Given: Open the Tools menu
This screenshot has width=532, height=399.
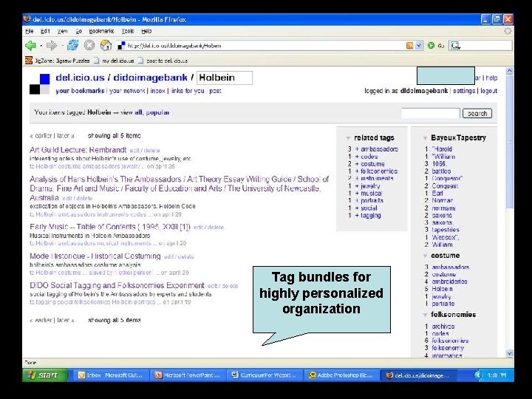Looking at the screenshot, I should (128, 31).
